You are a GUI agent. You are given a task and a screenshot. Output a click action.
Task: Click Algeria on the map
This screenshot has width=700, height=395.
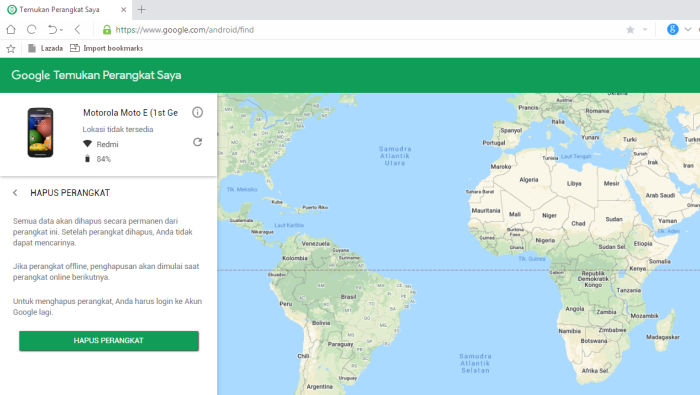click(529, 180)
